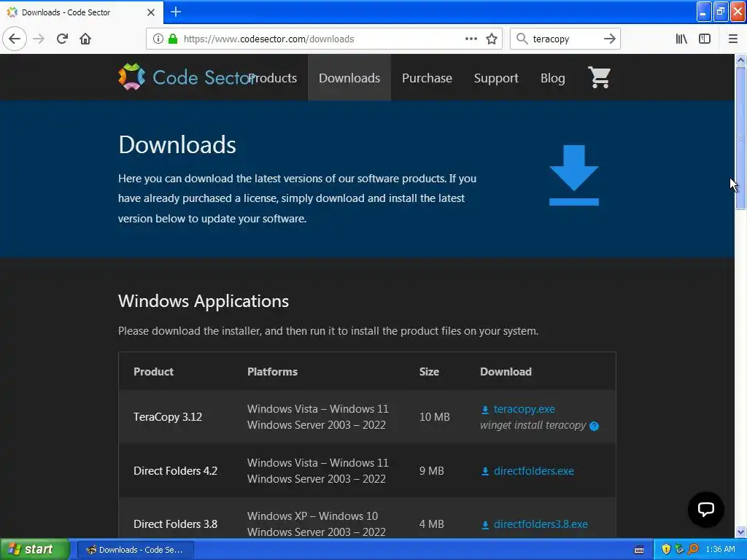Reload the current page
The height and width of the screenshot is (560, 747).
(62, 39)
